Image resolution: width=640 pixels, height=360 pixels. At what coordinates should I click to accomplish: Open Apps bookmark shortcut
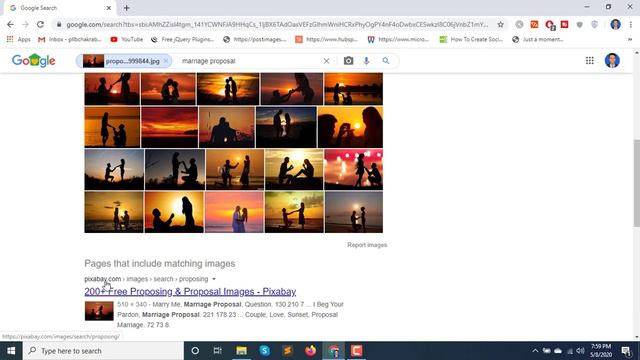19,39
